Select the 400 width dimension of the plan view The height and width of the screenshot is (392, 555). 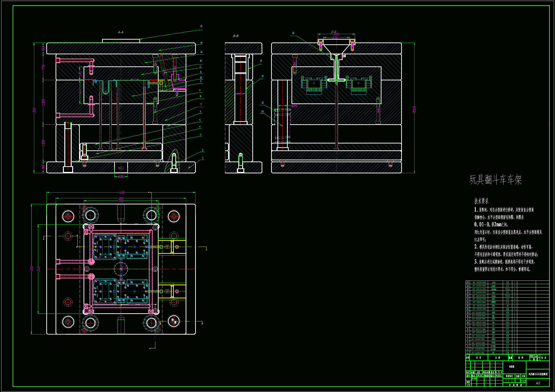(x=122, y=193)
